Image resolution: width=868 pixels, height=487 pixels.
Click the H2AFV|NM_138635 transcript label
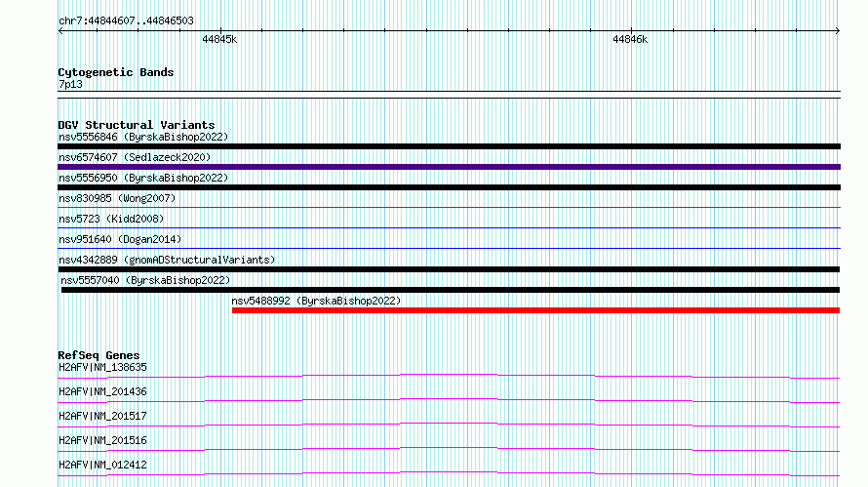coord(103,367)
